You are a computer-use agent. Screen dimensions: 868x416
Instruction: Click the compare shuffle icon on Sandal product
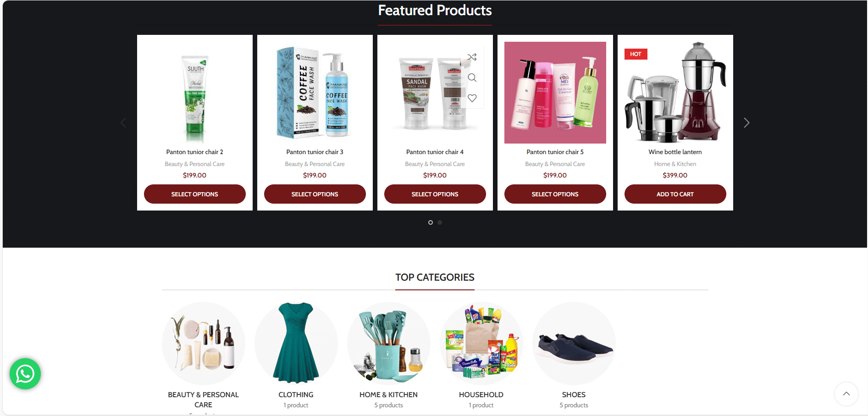tap(472, 57)
